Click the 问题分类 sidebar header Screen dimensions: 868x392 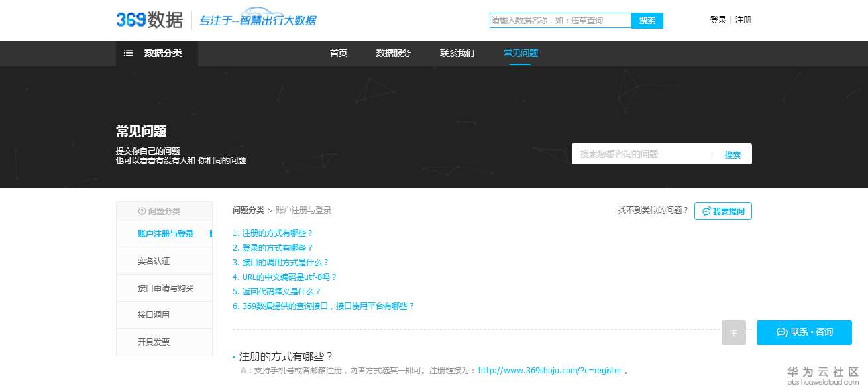coord(164,211)
